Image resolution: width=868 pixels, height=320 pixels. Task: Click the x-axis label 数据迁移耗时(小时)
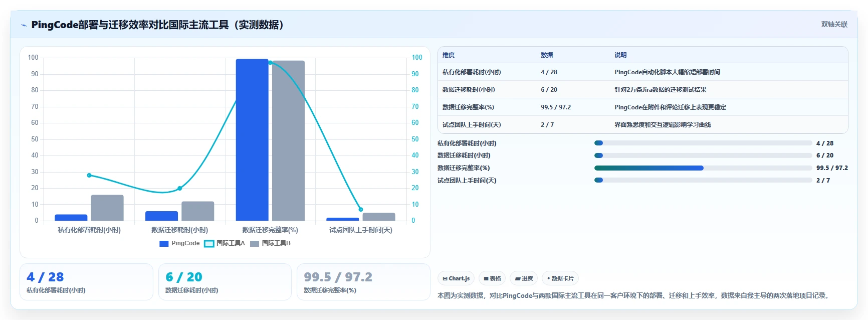[179, 230]
